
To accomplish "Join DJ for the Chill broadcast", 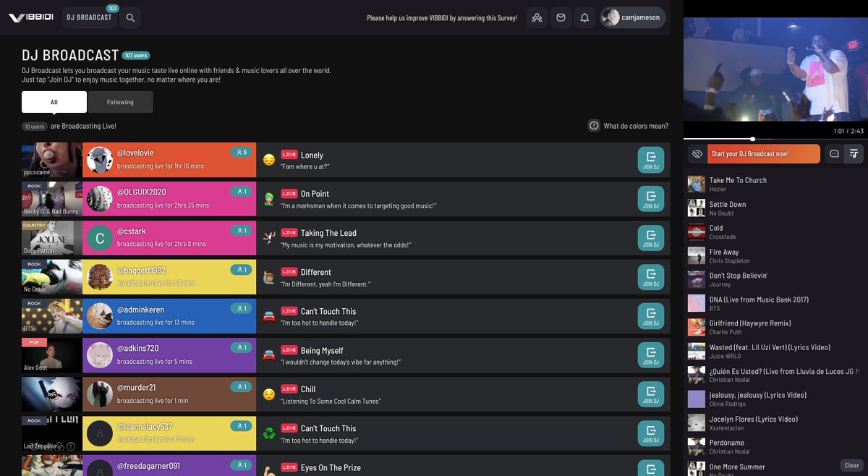I will (651, 394).
